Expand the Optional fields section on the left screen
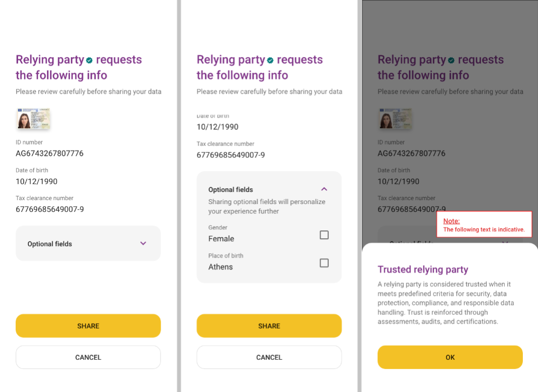This screenshot has height=392, width=538. click(x=88, y=243)
